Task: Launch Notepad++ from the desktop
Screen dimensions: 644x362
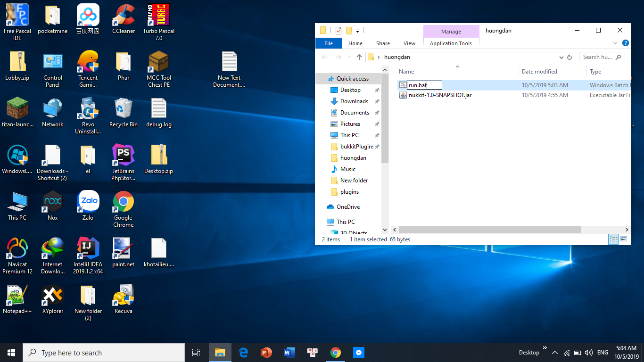Action: 17,296
